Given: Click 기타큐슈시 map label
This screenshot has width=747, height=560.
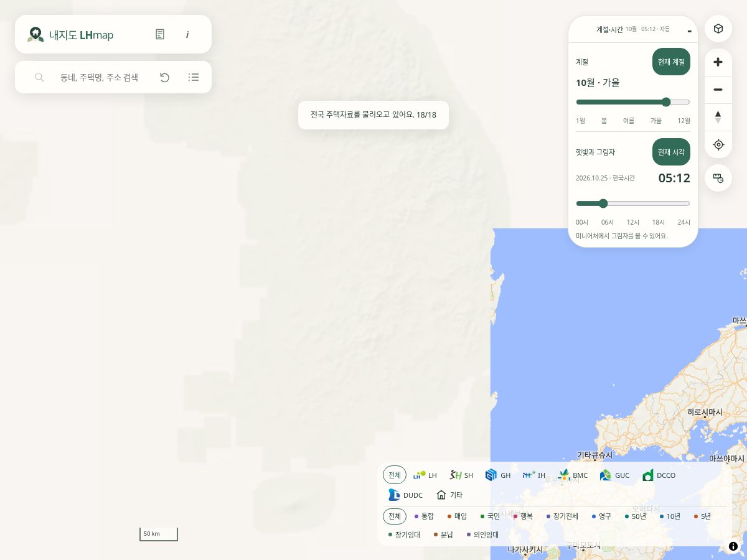Looking at the screenshot, I should point(595,455).
